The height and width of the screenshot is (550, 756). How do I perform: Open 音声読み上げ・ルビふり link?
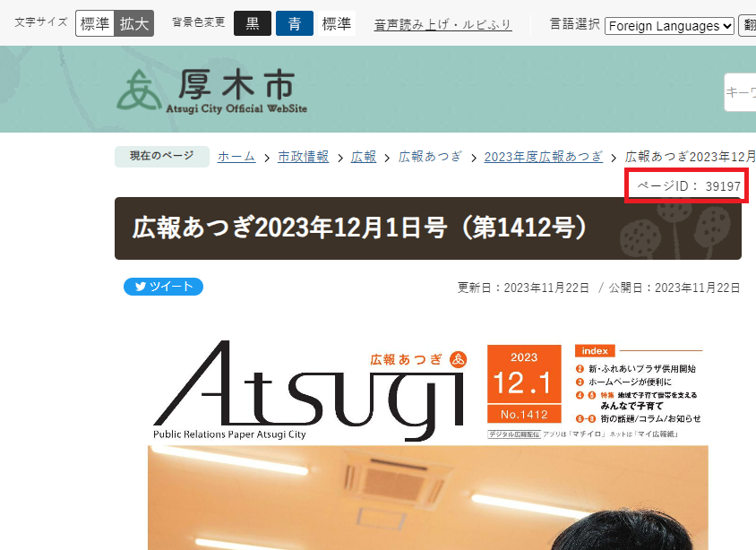tap(442, 25)
